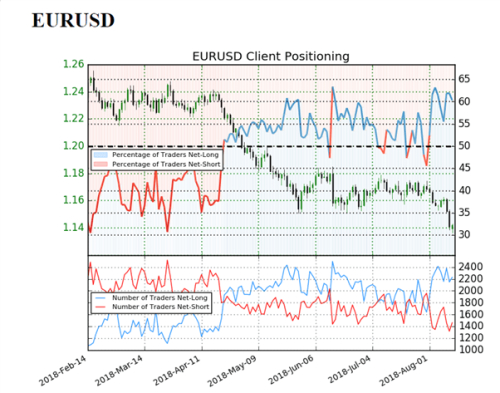
Task: Click the 2018-Mar-14 date axis label
Action: pyautogui.click(x=119, y=371)
